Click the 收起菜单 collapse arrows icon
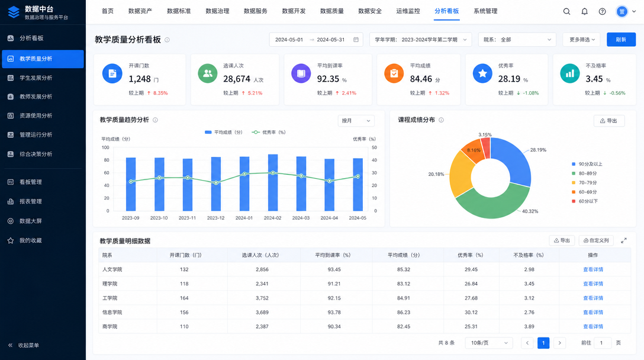 (11, 345)
